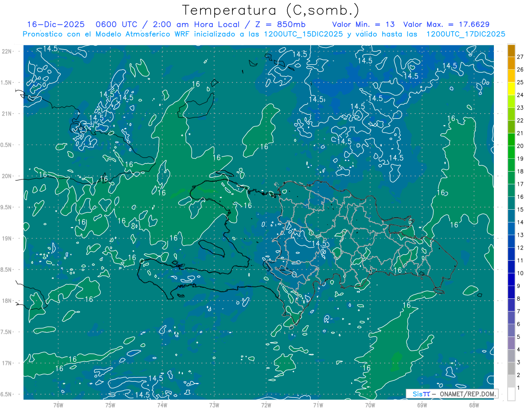Click the '27' color scale label

point(520,57)
